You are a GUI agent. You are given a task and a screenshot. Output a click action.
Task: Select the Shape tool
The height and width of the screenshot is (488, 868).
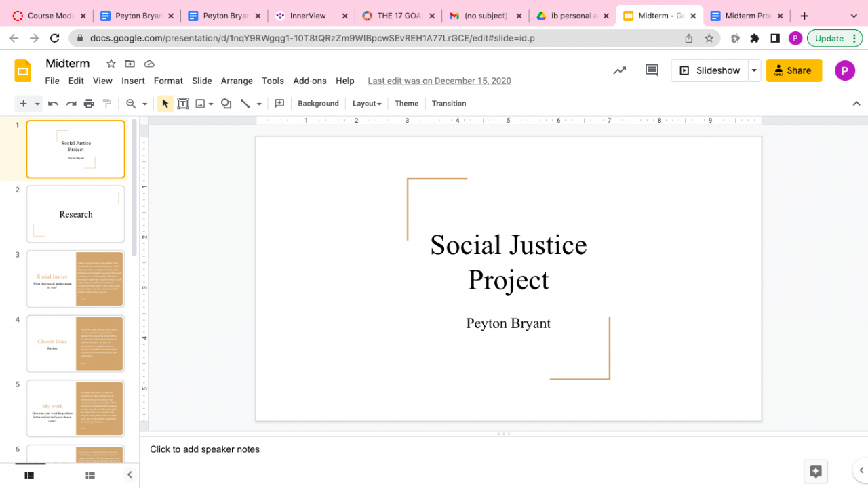coord(226,104)
